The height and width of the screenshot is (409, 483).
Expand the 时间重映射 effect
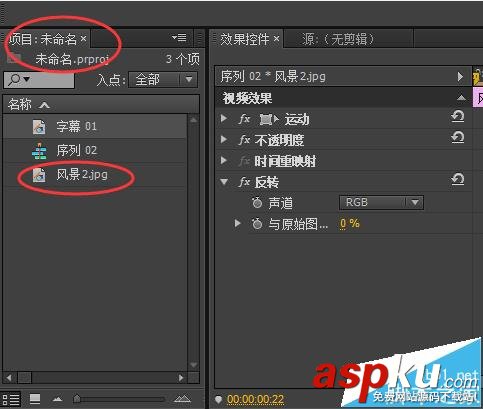224,161
